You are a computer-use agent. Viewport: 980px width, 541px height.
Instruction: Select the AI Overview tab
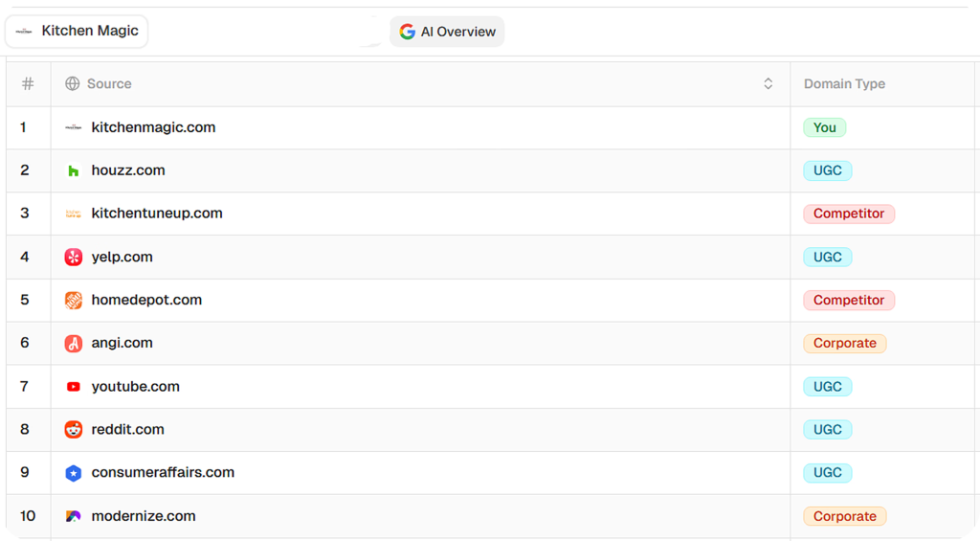447,32
